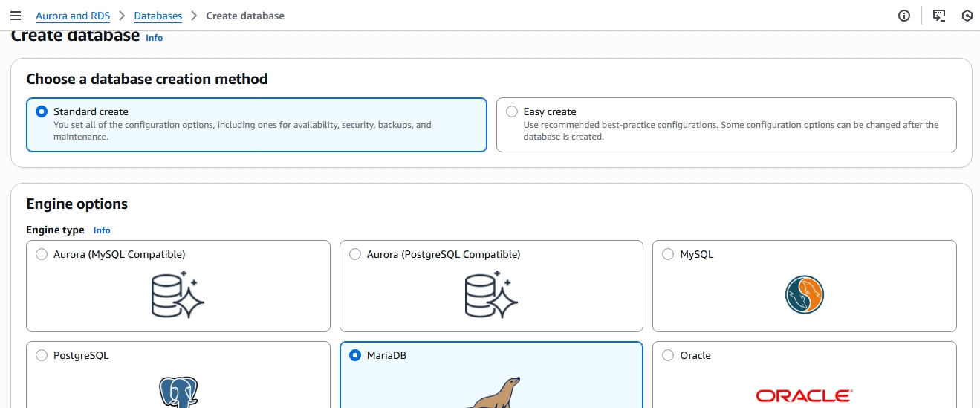Click the PostgreSQL elephant logo
Image resolution: width=980 pixels, height=408 pixels.
tap(178, 393)
